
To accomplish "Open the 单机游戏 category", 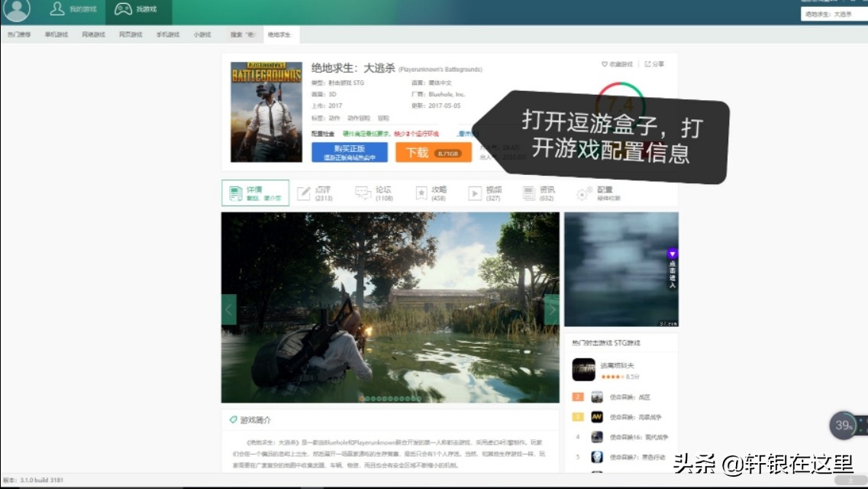I will pyautogui.click(x=56, y=34).
